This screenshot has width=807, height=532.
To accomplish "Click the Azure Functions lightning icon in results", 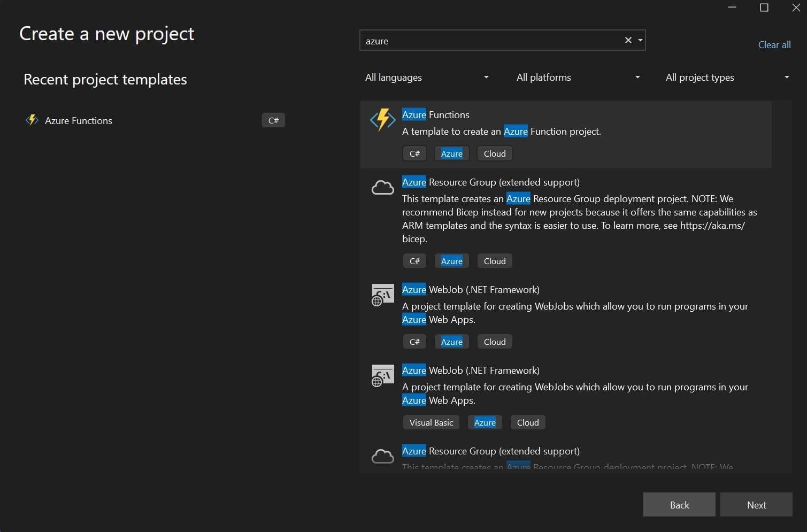I will (x=382, y=120).
